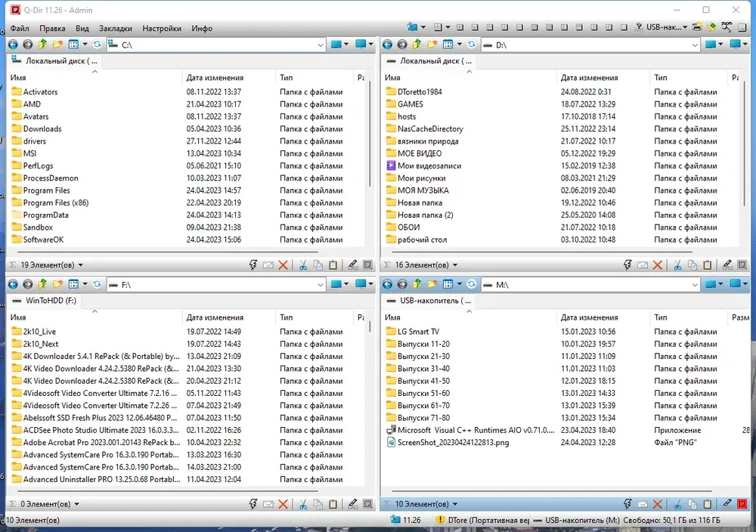Click the star favorites icon in top toolbar
The width and height of the screenshot is (756, 532).
click(x=711, y=27)
